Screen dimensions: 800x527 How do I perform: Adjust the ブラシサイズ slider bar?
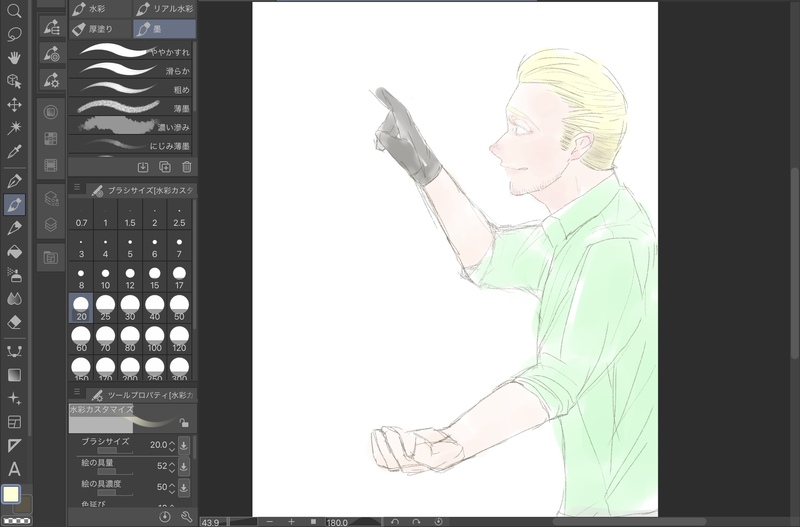pyautogui.click(x=115, y=451)
